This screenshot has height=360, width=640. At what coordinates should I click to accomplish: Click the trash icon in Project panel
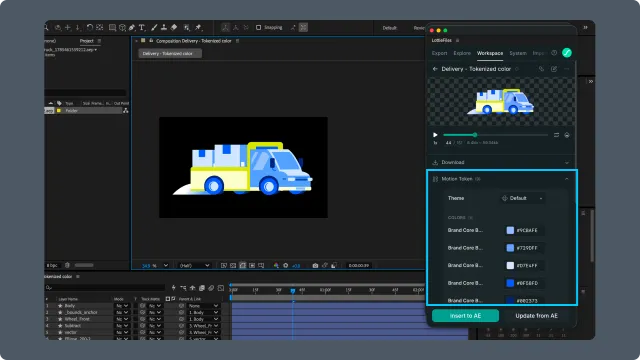pyautogui.click(x=67, y=265)
